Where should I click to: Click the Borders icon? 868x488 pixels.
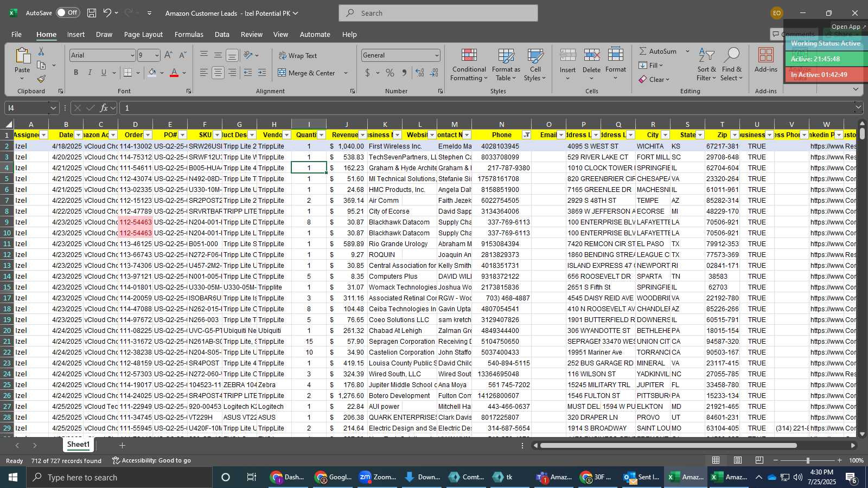pos(127,73)
